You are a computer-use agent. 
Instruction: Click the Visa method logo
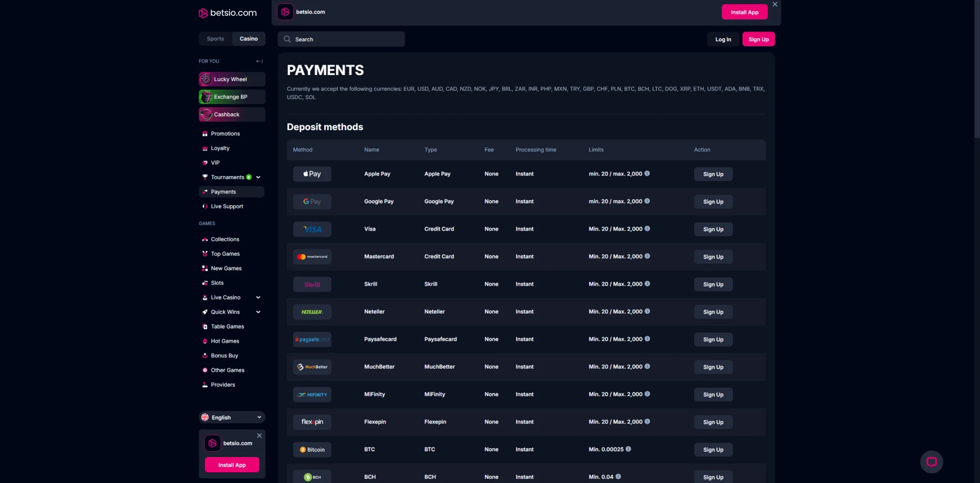(312, 229)
